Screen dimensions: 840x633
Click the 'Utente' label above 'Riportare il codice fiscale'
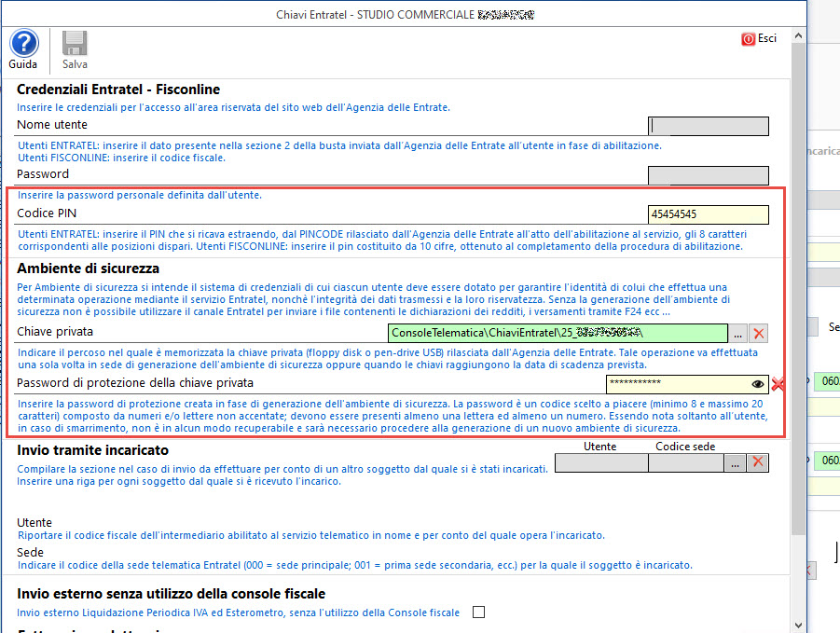point(34,523)
